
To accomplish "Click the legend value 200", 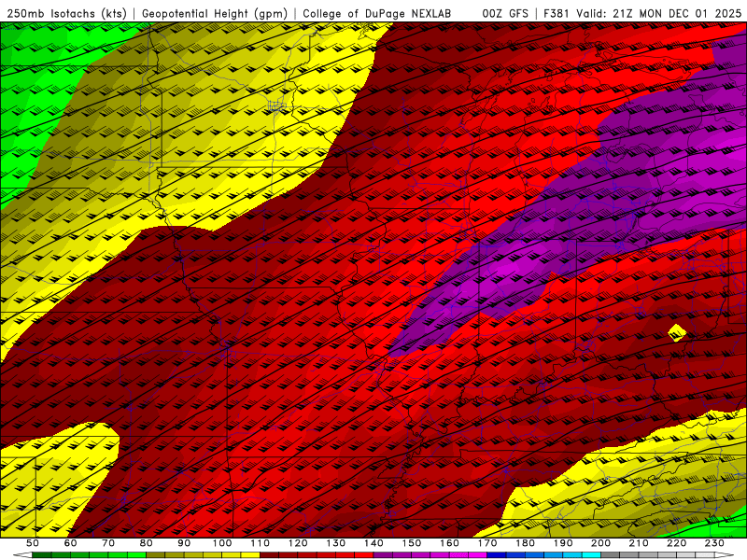I will click(x=600, y=543).
